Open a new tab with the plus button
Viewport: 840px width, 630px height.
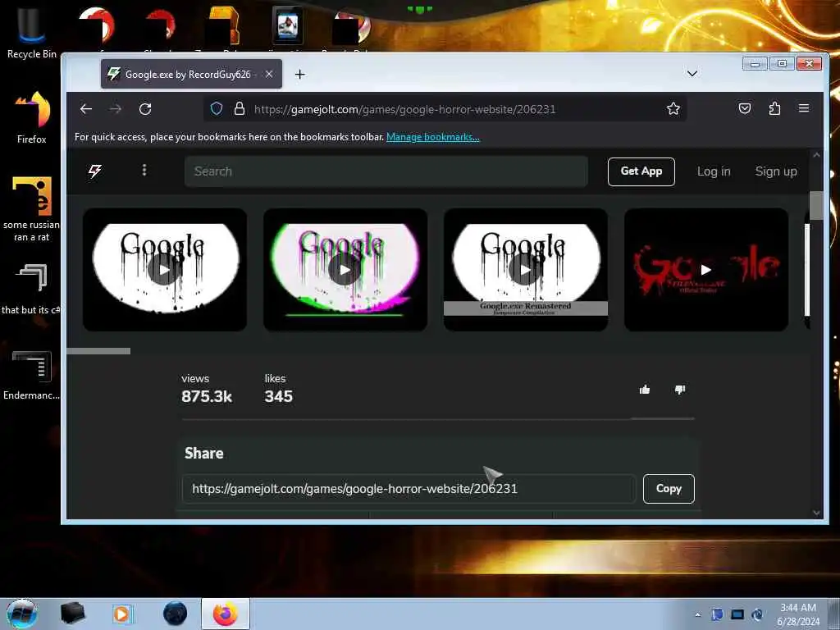click(300, 74)
